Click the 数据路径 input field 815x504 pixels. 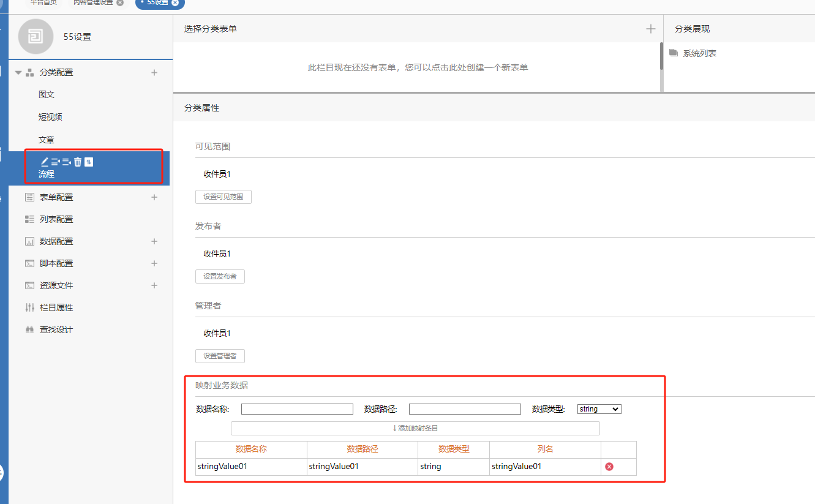[x=465, y=409]
